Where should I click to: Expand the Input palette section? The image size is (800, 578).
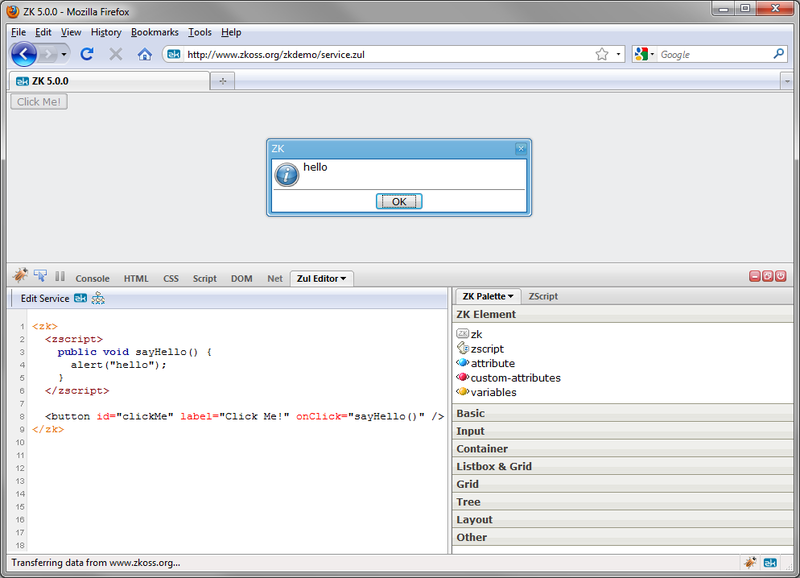pyautogui.click(x=622, y=431)
